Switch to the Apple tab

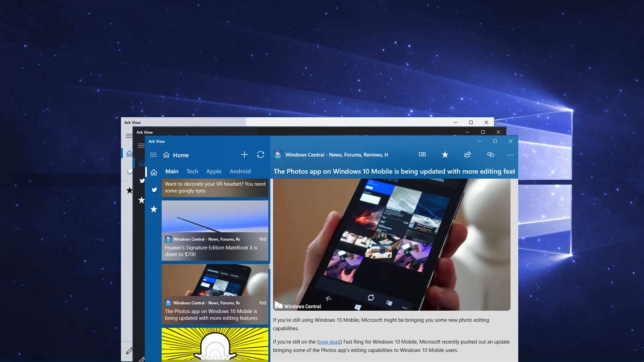pyautogui.click(x=214, y=171)
